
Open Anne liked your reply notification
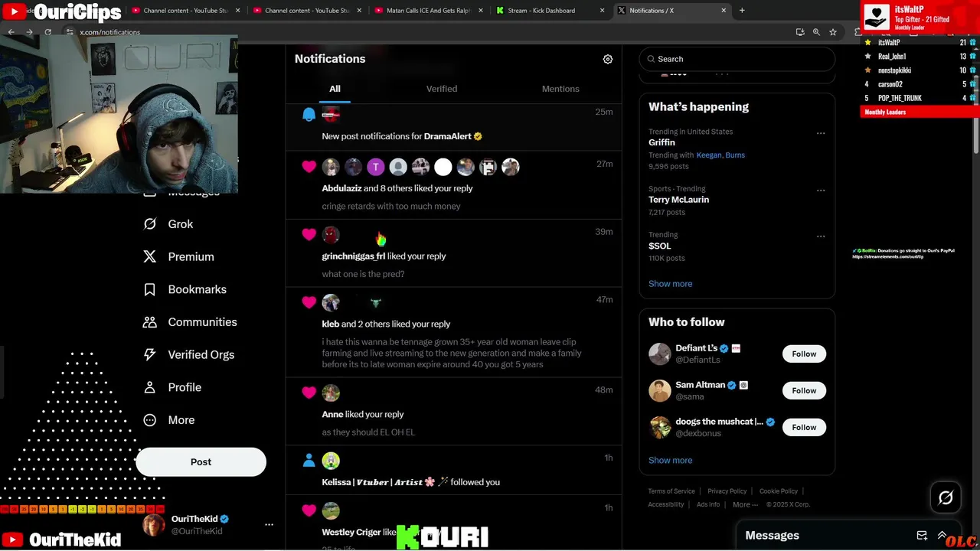[454, 412]
